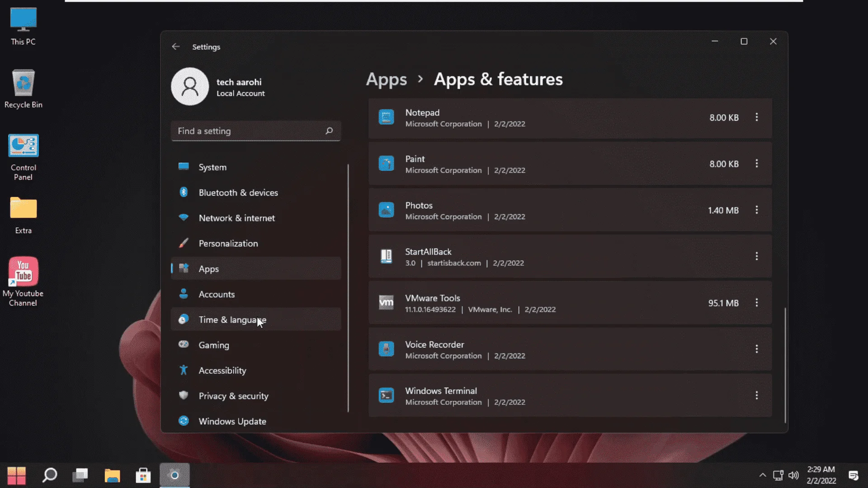Click the VMware Tools version 11.1.0.16493622
The image size is (868, 488).
(430, 310)
